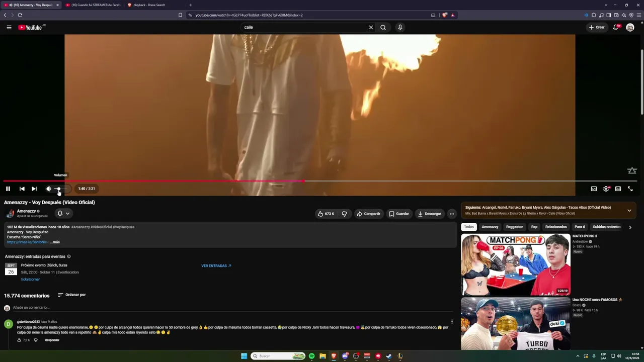Toggle subtitles on the player
The image size is (644, 362).
tap(594, 189)
